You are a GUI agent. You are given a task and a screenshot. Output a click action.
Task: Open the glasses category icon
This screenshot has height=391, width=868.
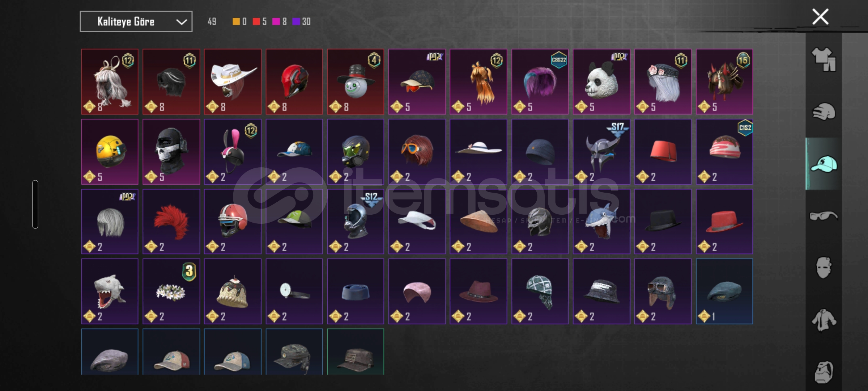[824, 216]
